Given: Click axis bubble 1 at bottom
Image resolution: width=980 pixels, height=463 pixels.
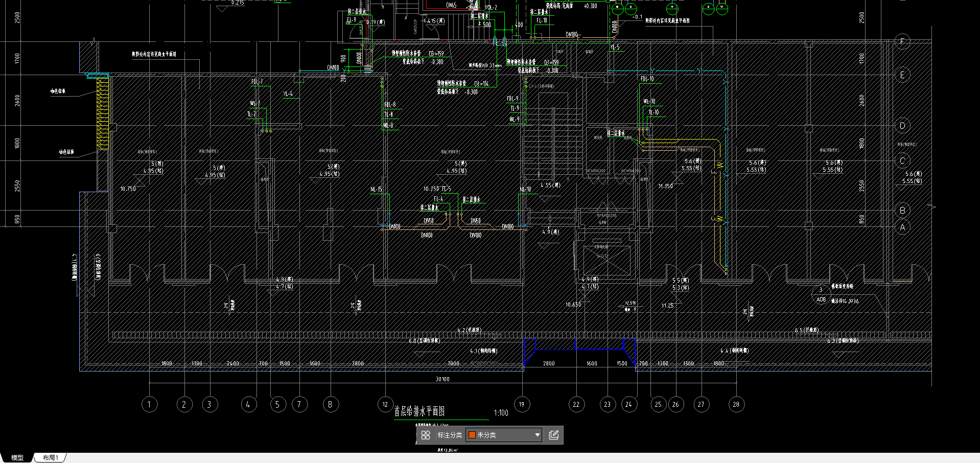Looking at the screenshot, I should (149, 404).
